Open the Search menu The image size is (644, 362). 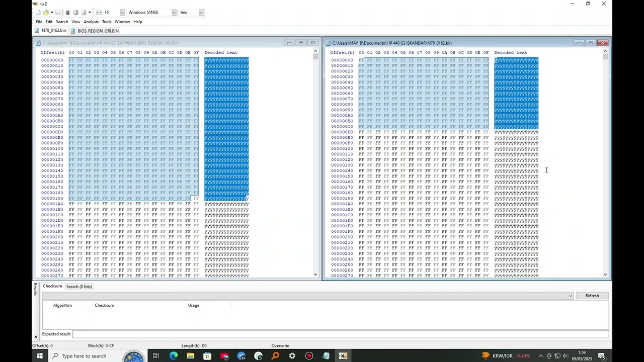[62, 22]
